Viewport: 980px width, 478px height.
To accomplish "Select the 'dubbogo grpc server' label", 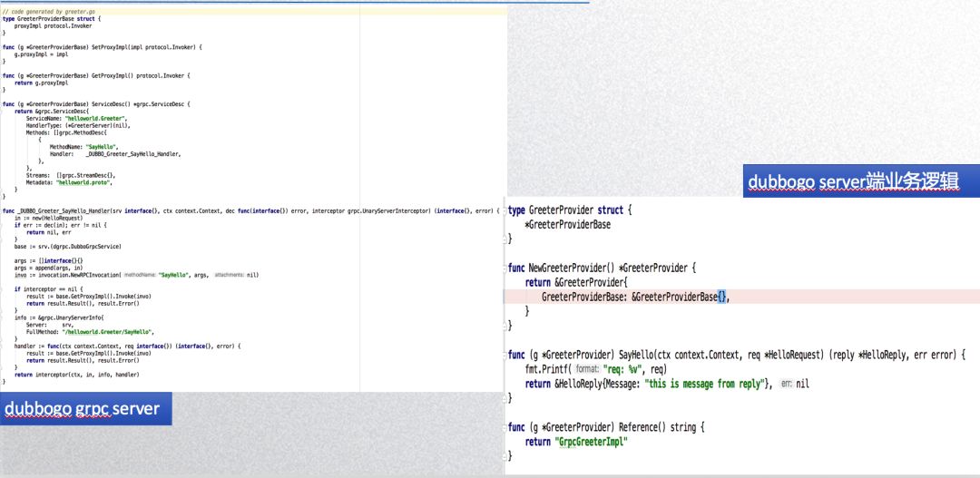I will [x=82, y=409].
